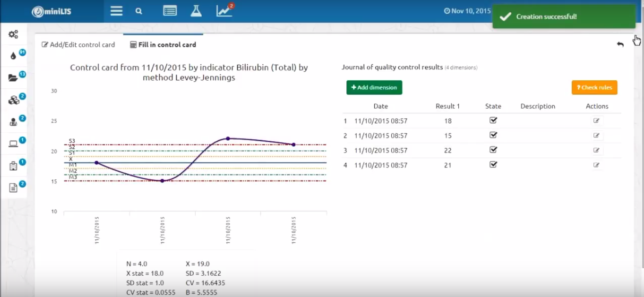
Task: Click the miniLIS logo
Action: (x=51, y=12)
